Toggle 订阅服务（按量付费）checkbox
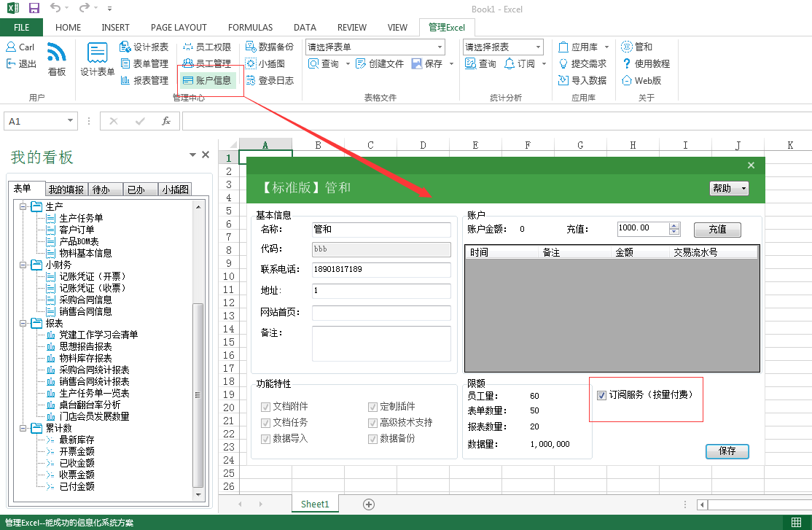This screenshot has width=812, height=530. 602,395
